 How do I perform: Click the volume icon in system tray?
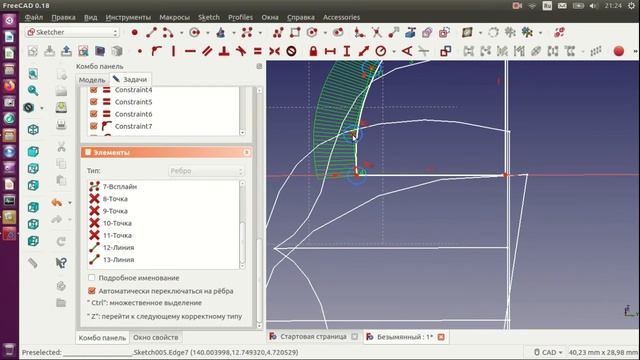point(594,6)
